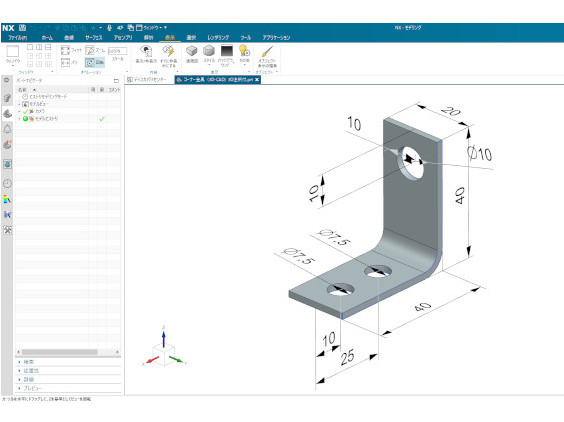Switch to the ツール ribbon tab
564x422 pixels.
(246, 37)
